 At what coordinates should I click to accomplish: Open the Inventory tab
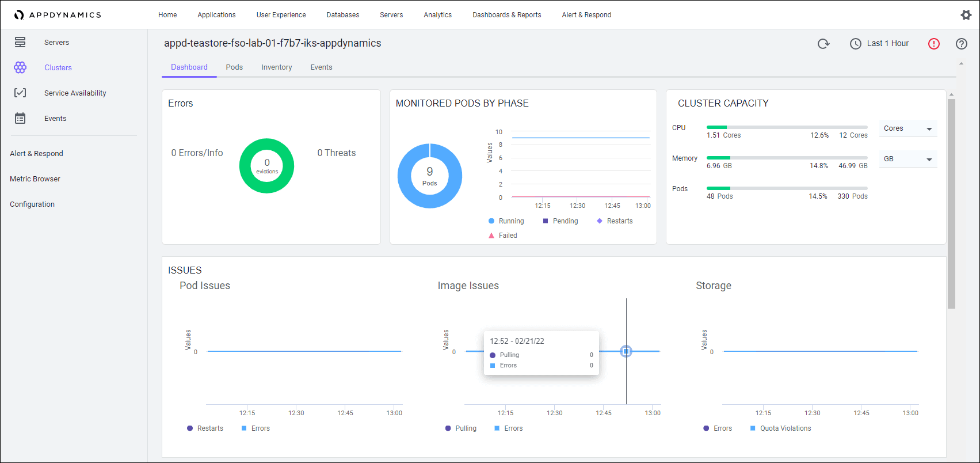[x=277, y=67]
